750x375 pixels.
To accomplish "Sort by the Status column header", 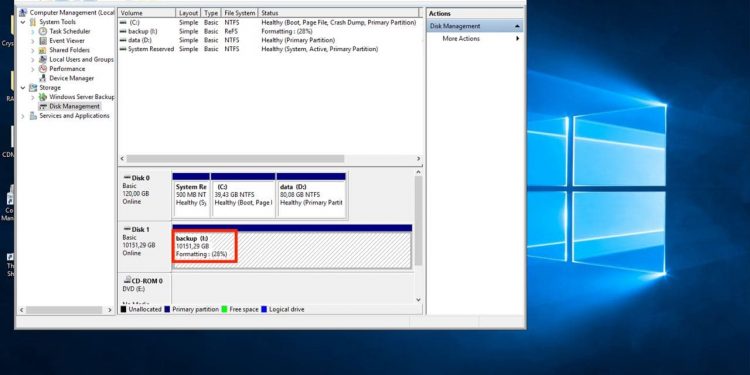I will (x=338, y=13).
